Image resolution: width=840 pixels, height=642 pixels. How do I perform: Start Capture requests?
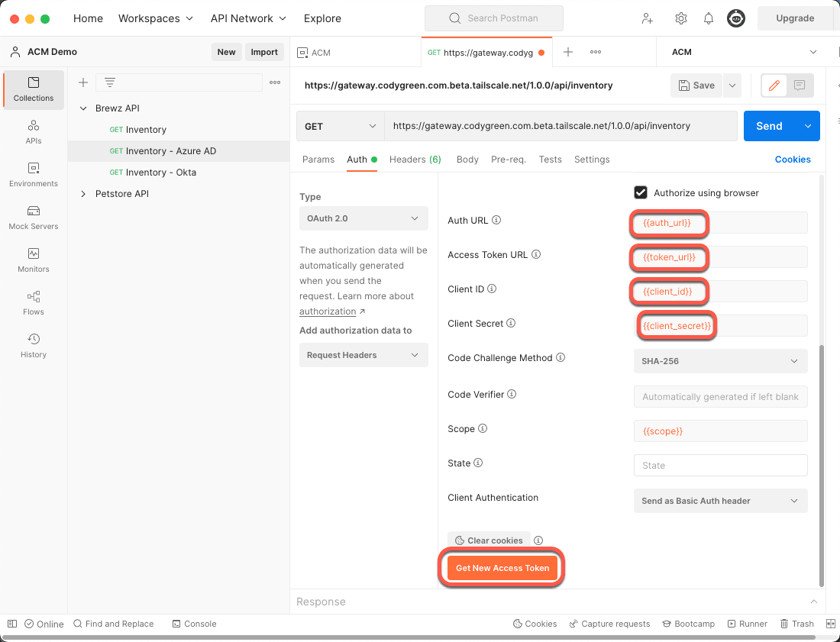[x=609, y=624]
